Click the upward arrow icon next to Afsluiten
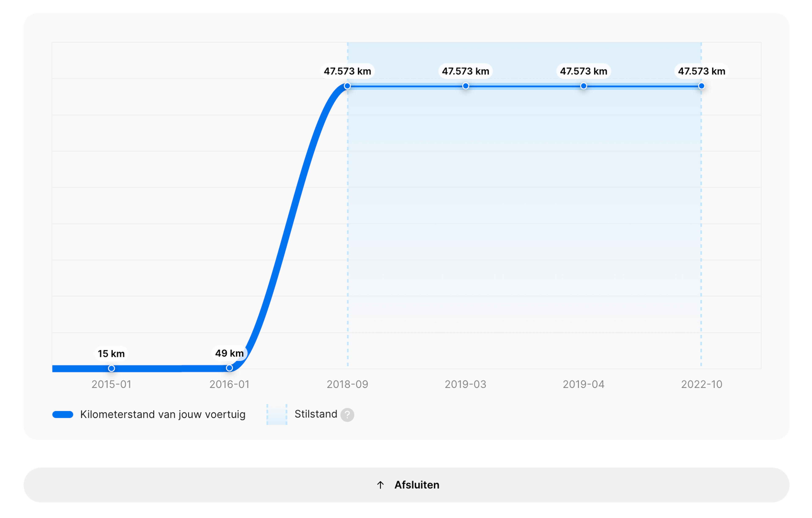 pyautogui.click(x=380, y=485)
